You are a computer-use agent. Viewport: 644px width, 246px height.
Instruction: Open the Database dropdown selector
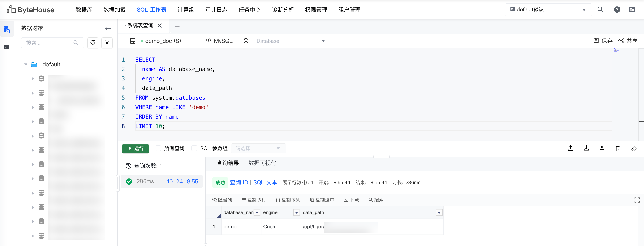click(x=290, y=41)
